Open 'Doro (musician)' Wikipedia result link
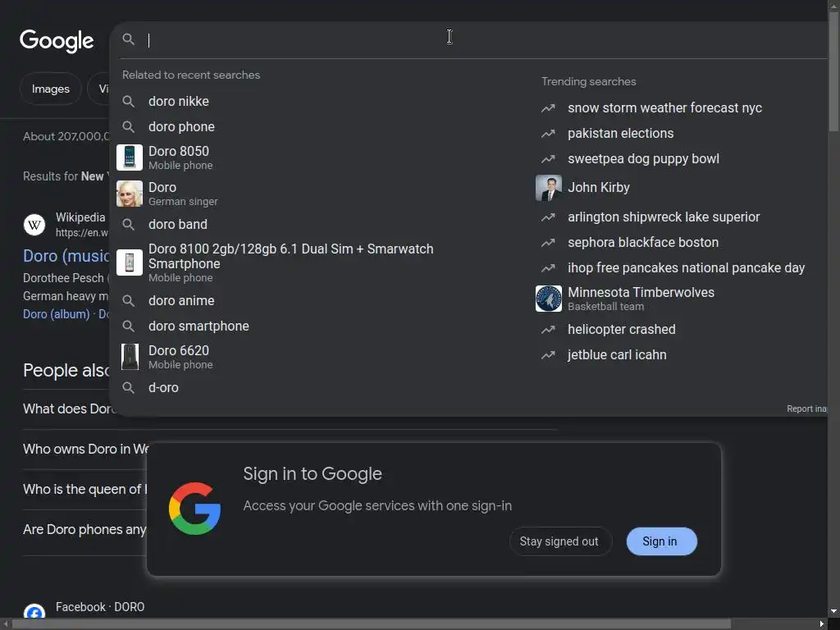 66,256
